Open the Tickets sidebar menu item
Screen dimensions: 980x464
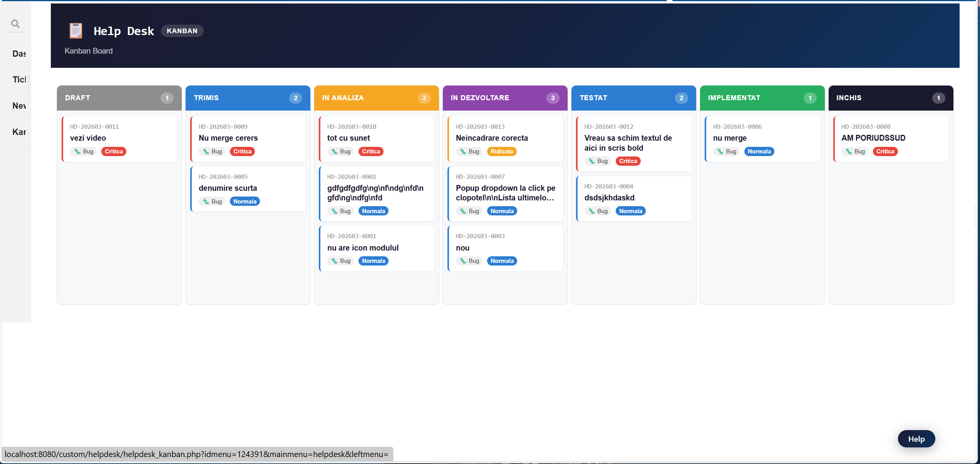(x=19, y=79)
